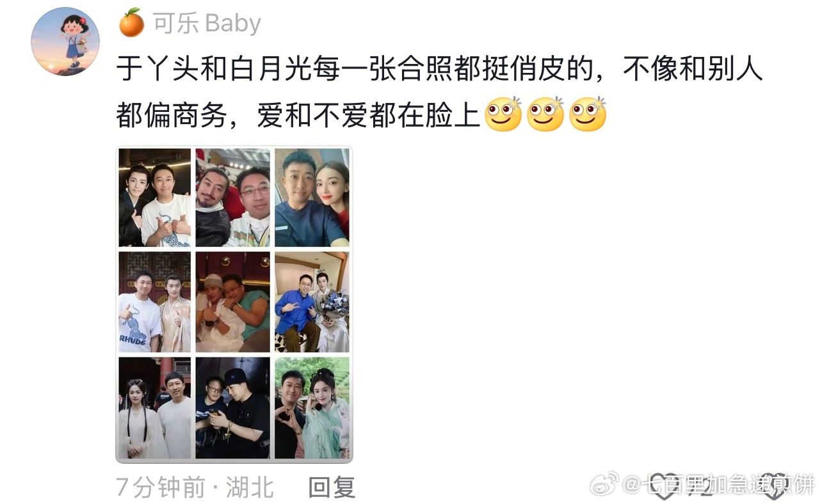Click the Weibo logo in the watermark
Image resolution: width=822 pixels, height=504 pixels.
click(x=604, y=484)
